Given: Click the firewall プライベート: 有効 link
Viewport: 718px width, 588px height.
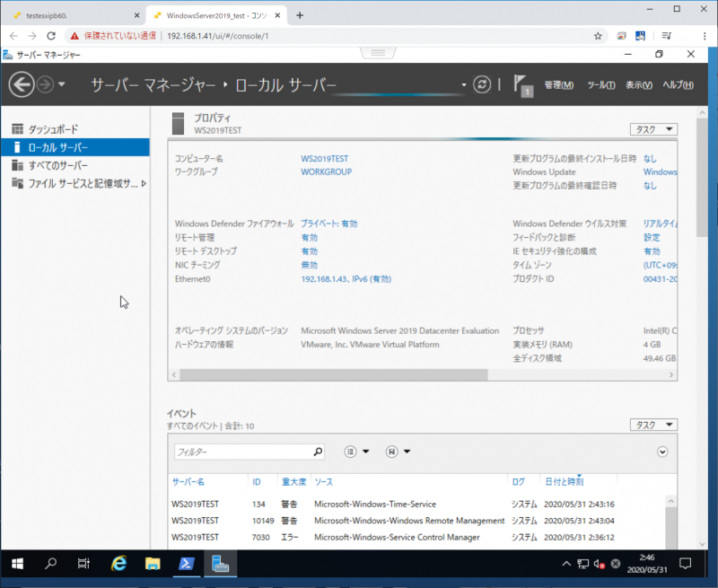Looking at the screenshot, I should (328, 224).
